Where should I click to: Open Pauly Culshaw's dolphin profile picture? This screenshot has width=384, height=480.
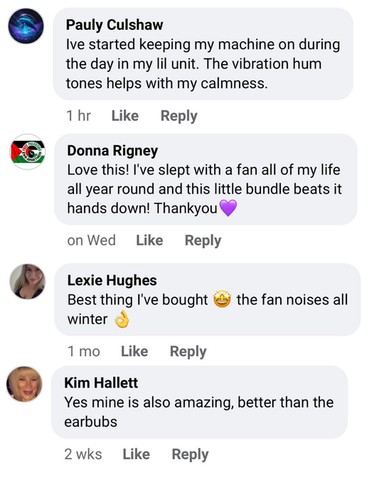pos(26,26)
